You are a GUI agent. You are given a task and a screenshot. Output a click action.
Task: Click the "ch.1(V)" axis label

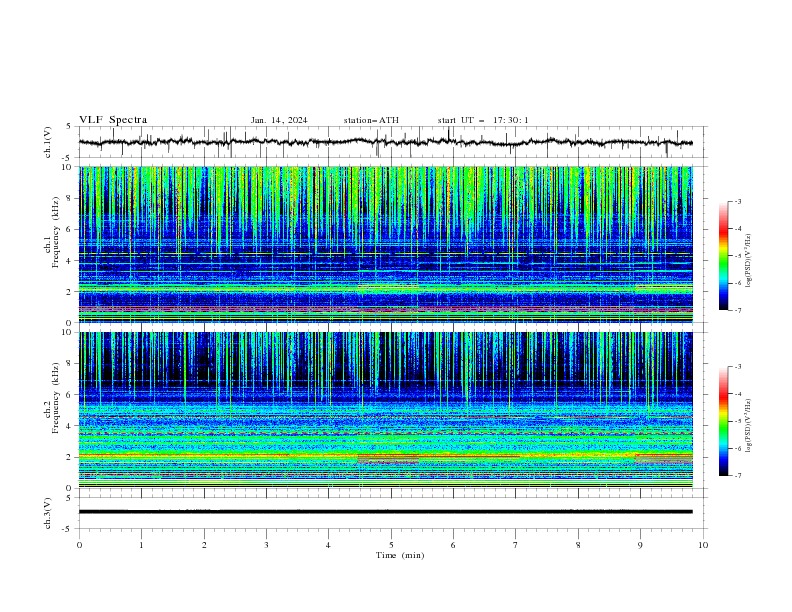(x=48, y=142)
